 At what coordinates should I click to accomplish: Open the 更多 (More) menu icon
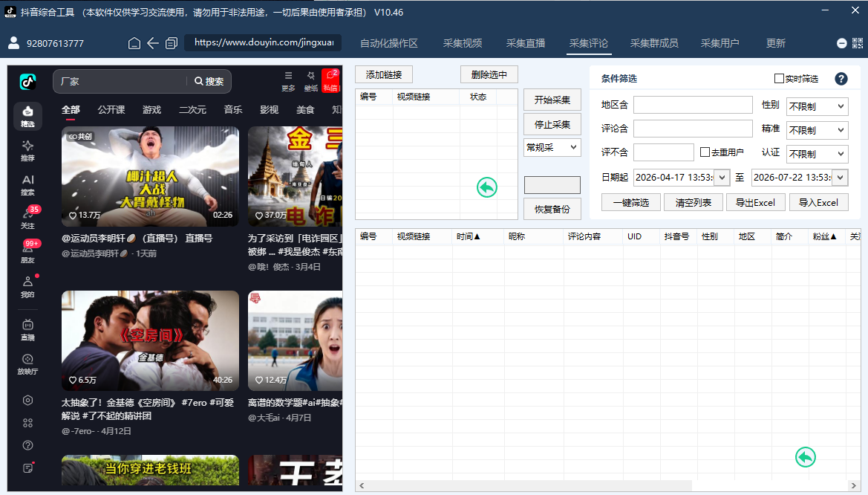(x=288, y=81)
